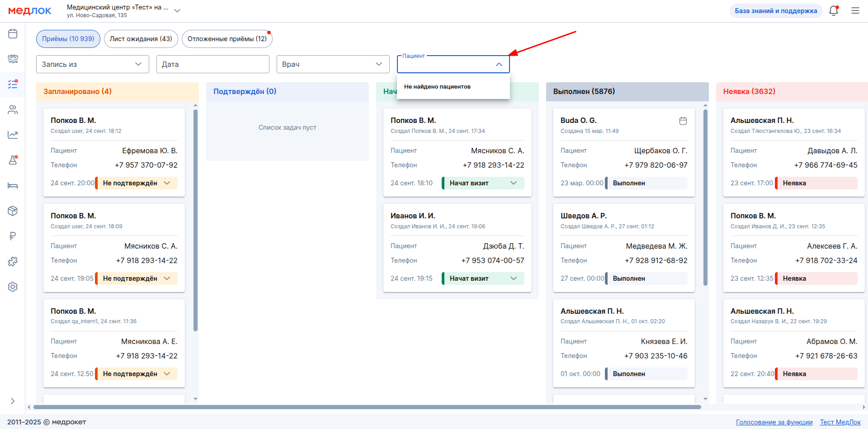Image resolution: width=868 pixels, height=429 pixels.
Task: Open the warehouse box sidebar icon
Action: click(x=13, y=211)
